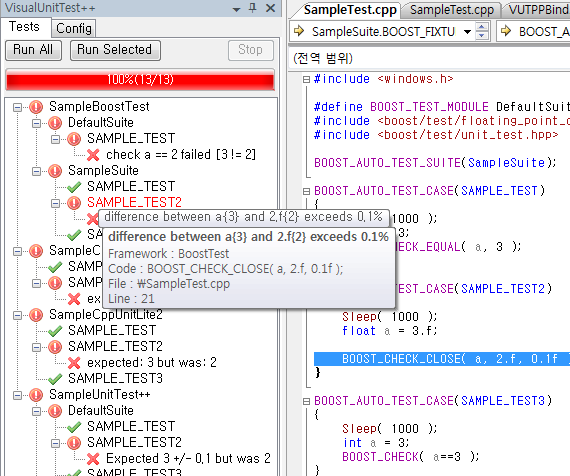Image resolution: width=570 pixels, height=476 pixels.
Task: Click the failure icon next to SAMPLE_TEST under the first DefaultSuite
Action: pyautogui.click(x=74, y=139)
